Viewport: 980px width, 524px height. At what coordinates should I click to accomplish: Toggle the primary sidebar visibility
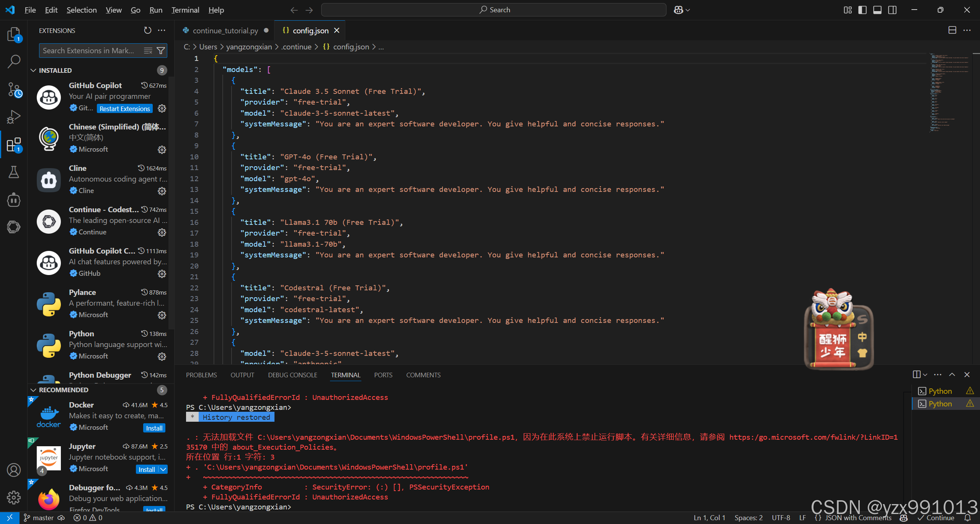click(862, 10)
